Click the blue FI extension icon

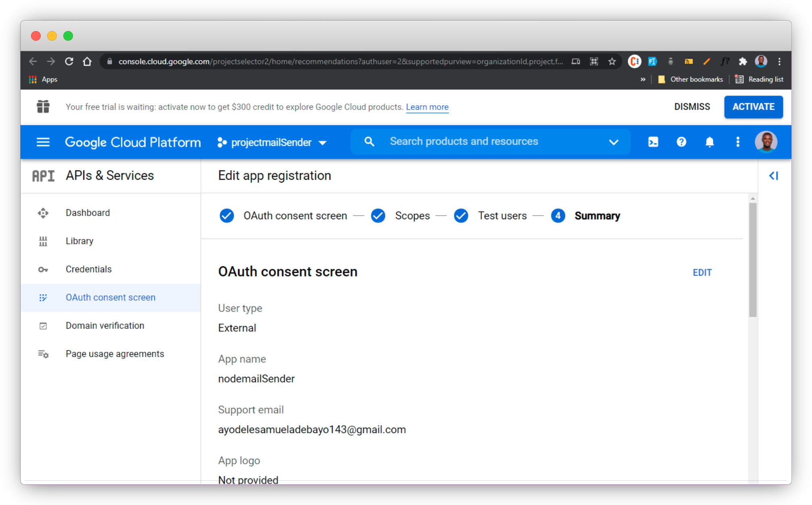tap(652, 62)
